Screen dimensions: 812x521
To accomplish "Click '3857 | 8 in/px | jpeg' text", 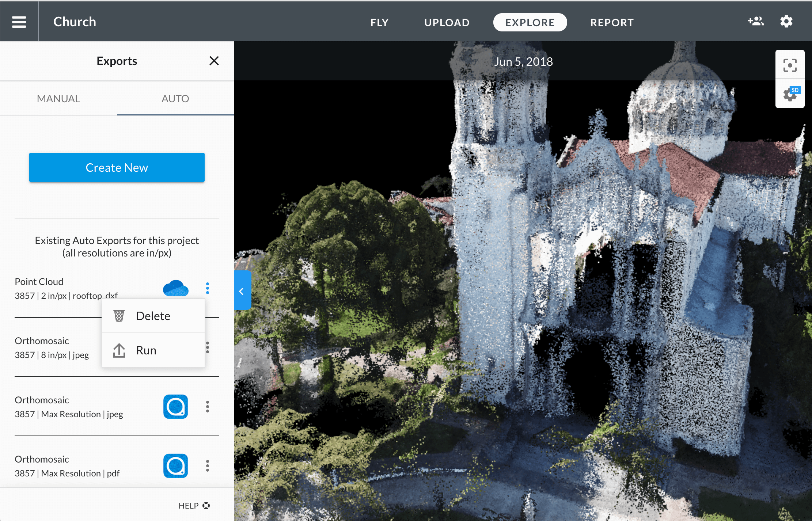I will (52, 355).
